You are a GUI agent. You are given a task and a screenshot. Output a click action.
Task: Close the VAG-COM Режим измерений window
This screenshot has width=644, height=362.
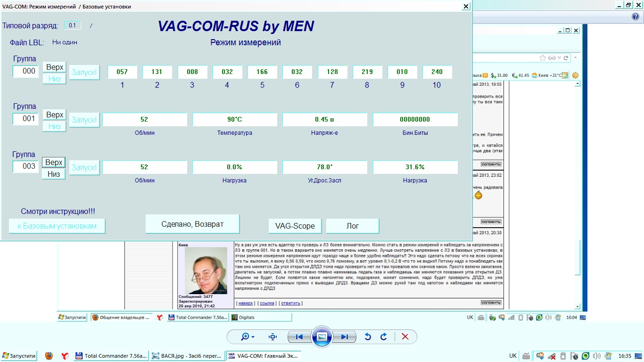point(466,7)
